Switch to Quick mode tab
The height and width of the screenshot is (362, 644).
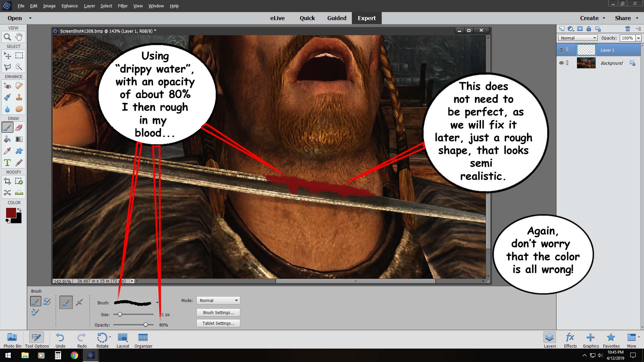pyautogui.click(x=307, y=18)
